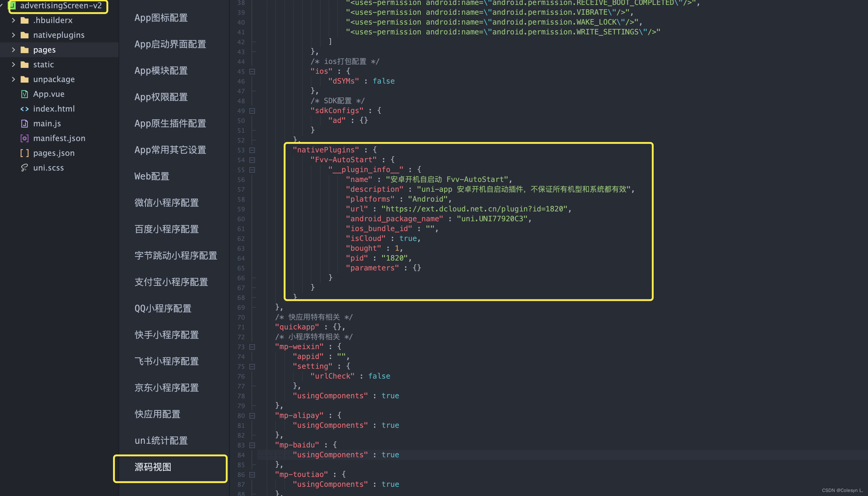The height and width of the screenshot is (496, 868).
Task: Click the plugin url string on line 59
Action: pos(474,209)
